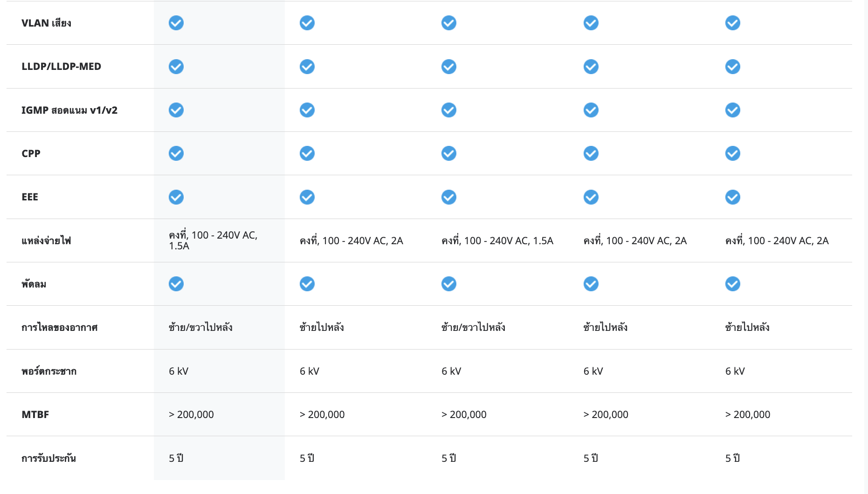Select the IGMP สอดแนม v1/v2 row label
The width and height of the screenshot is (868, 494).
[x=69, y=110]
